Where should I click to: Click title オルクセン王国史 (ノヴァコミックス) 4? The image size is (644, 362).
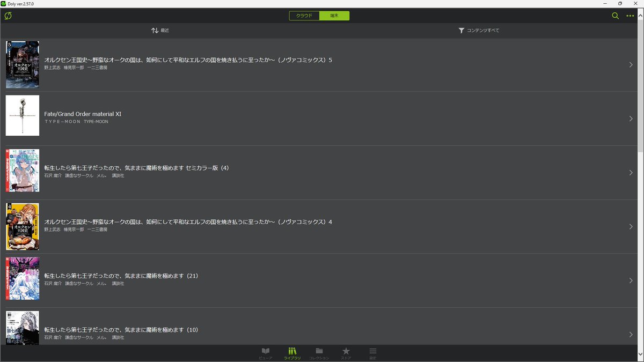click(188, 222)
